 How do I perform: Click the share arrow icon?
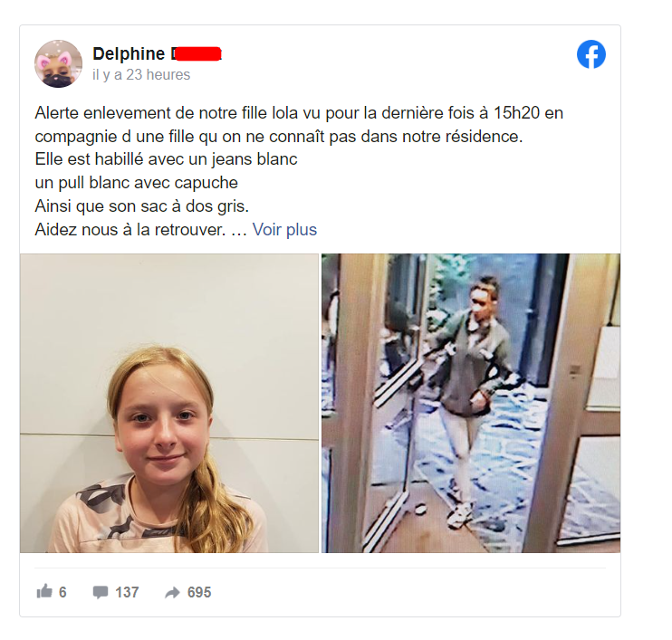point(172,592)
